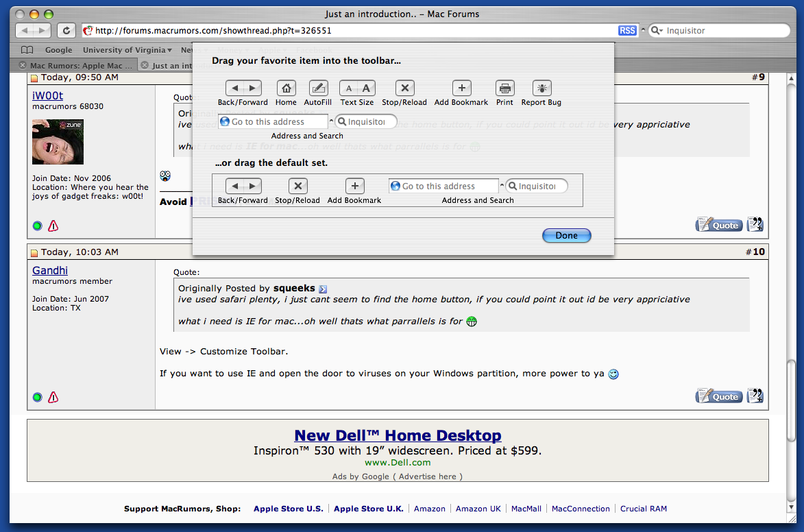Open Apple Store U.K. link

pos(369,509)
